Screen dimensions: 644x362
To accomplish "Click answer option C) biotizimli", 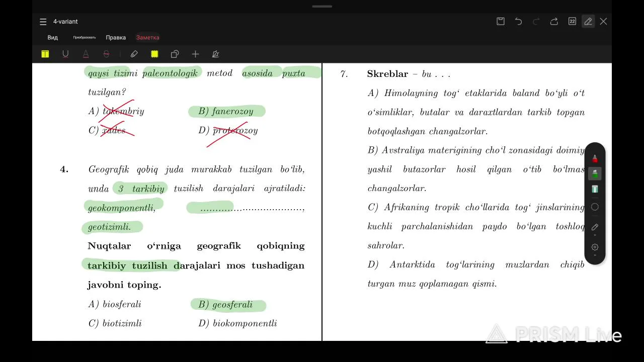I will [115, 323].
